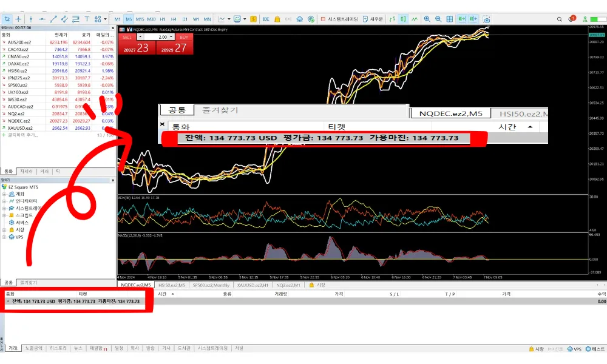The width and height of the screenshot is (607, 364).
Task: Click the globe plus icon in toolbar
Action: (311, 19)
